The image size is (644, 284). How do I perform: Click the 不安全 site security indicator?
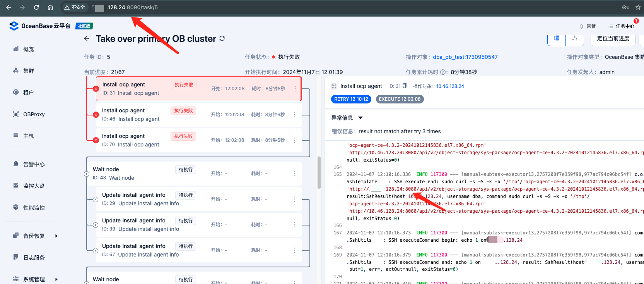click(75, 7)
